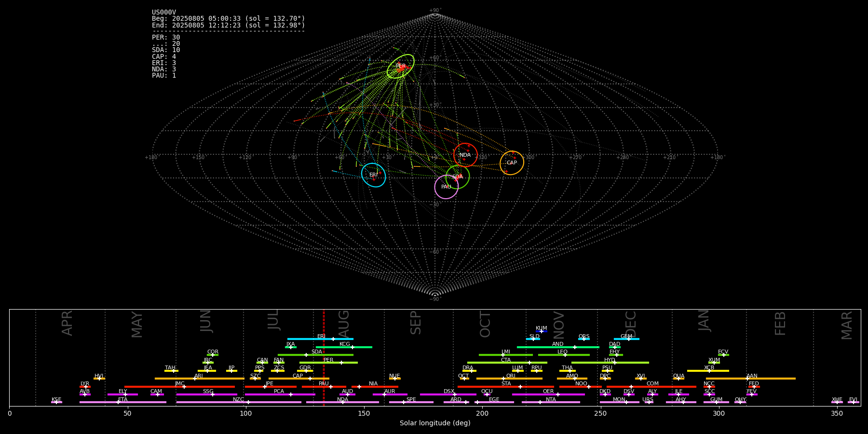Click the 300 tick on solar longitude axis
Screen dimensions: 868x434
[x=719, y=413]
